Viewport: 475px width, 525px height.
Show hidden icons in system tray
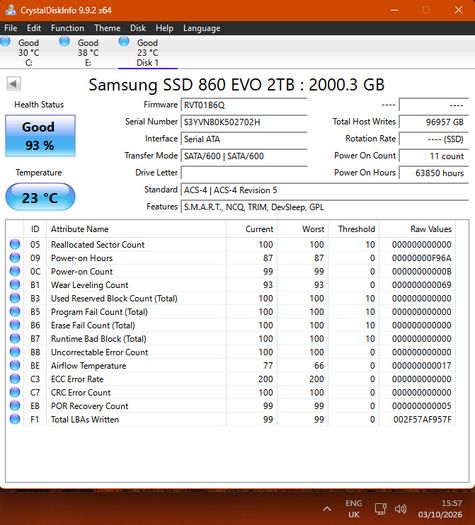click(327, 509)
